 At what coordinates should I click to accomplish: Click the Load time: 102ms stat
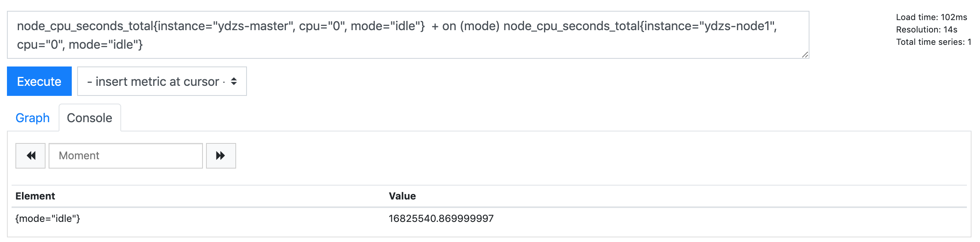pyautogui.click(x=931, y=17)
